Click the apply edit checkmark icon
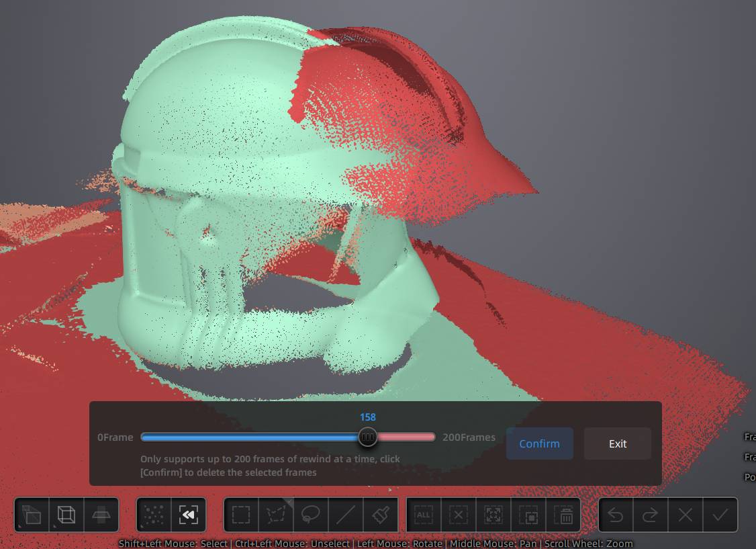The width and height of the screenshot is (756, 549). (x=720, y=515)
